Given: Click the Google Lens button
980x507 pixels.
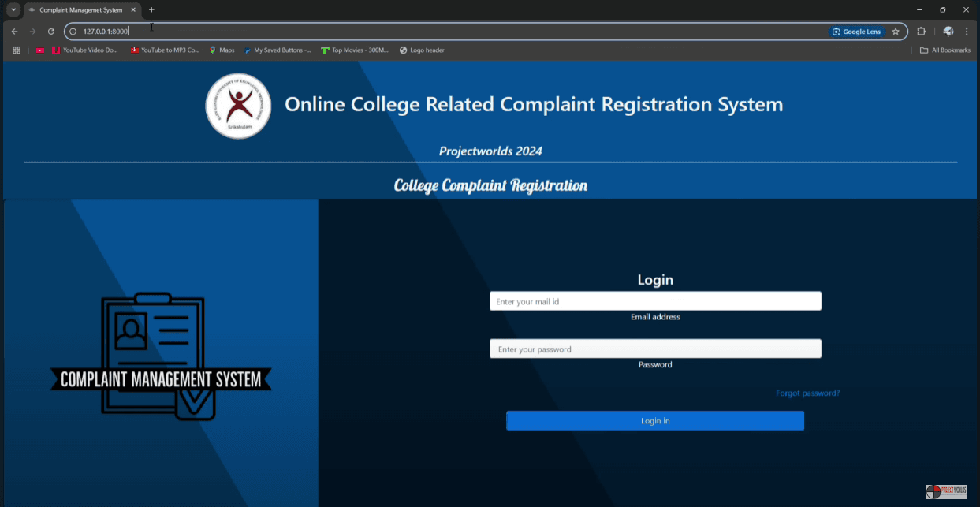Looking at the screenshot, I should click(856, 32).
